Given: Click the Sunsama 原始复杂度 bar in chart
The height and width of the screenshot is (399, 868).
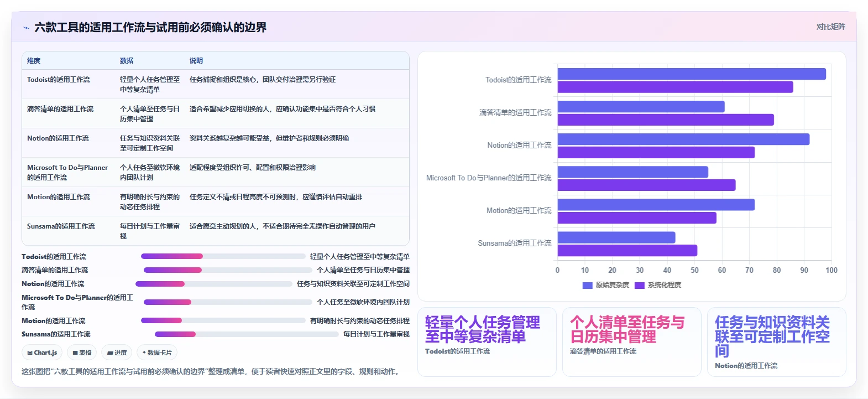Looking at the screenshot, I should (x=616, y=237).
